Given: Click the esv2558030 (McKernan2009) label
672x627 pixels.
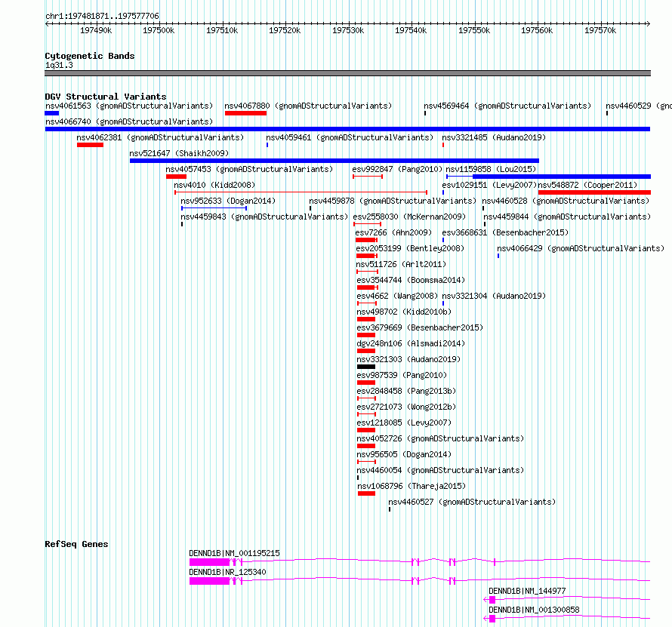Looking at the screenshot, I should tap(409, 217).
